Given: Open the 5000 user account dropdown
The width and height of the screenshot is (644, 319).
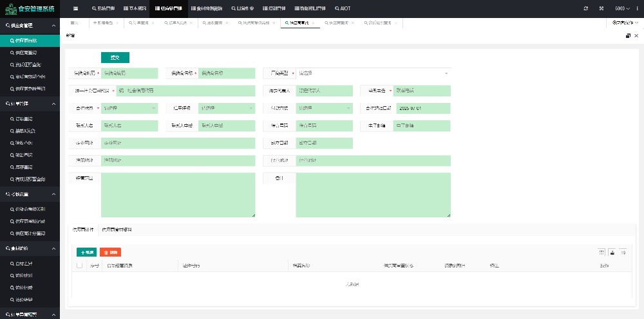Looking at the screenshot, I should [x=621, y=8].
